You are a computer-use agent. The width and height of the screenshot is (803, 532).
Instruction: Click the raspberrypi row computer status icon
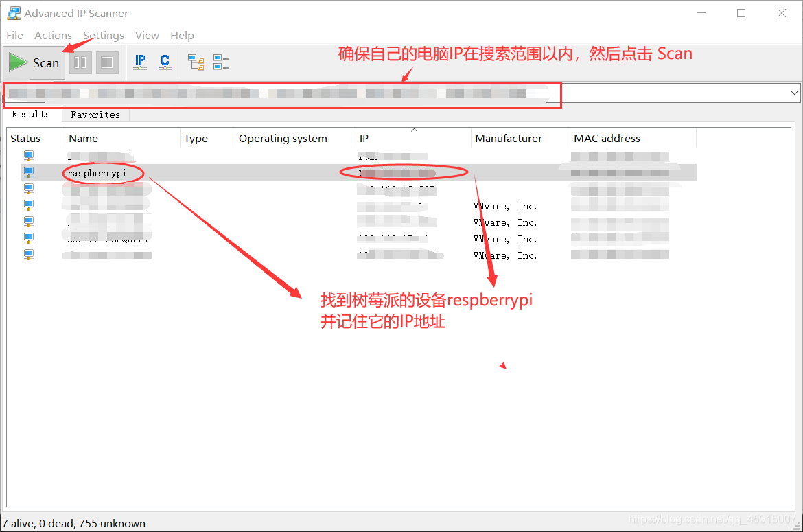click(x=29, y=172)
